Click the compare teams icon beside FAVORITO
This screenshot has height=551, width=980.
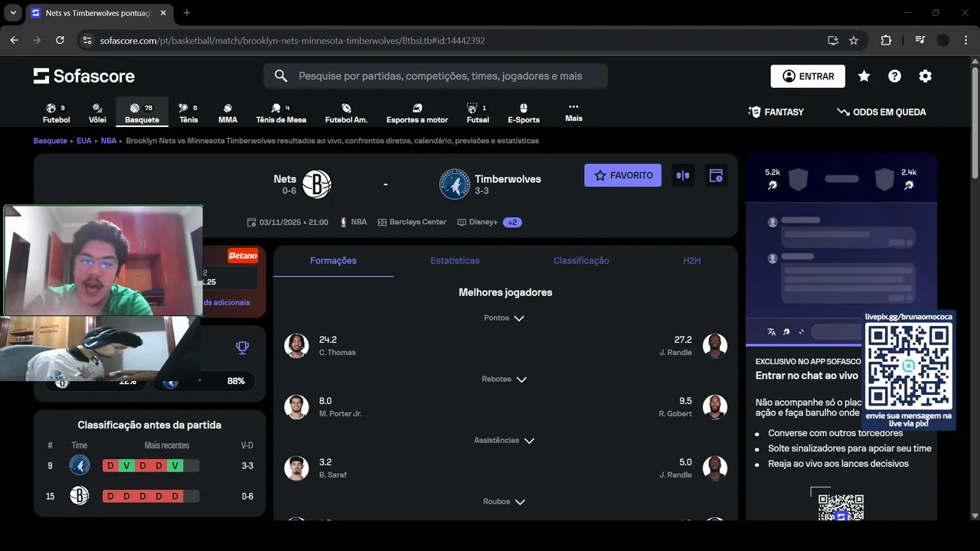683,175
